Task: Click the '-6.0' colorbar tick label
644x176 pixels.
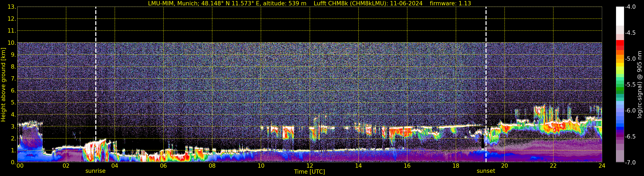Action: [x=630, y=111]
